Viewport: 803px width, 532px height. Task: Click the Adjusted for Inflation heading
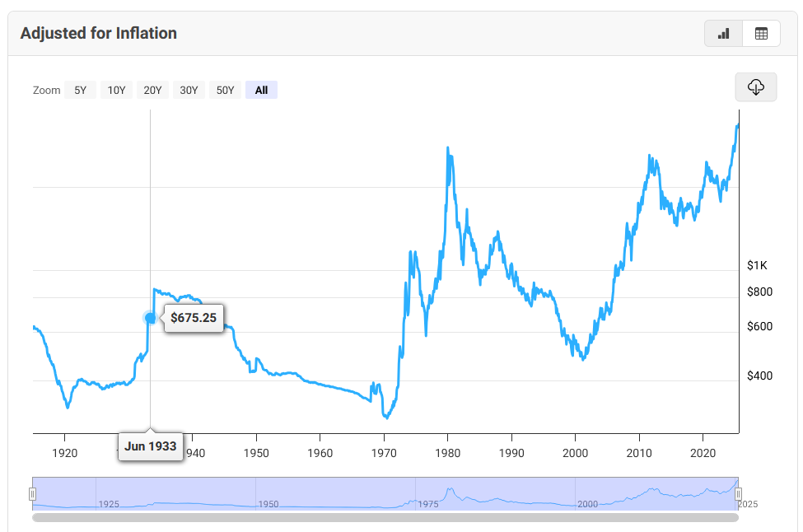[x=98, y=34]
